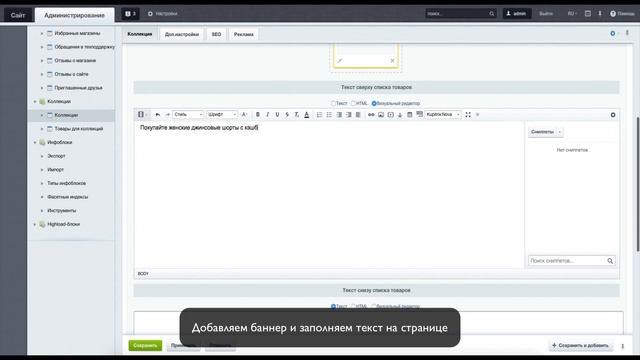Open notifications counter in top bar
Viewport: 640px width, 360px height.
(x=130, y=13)
